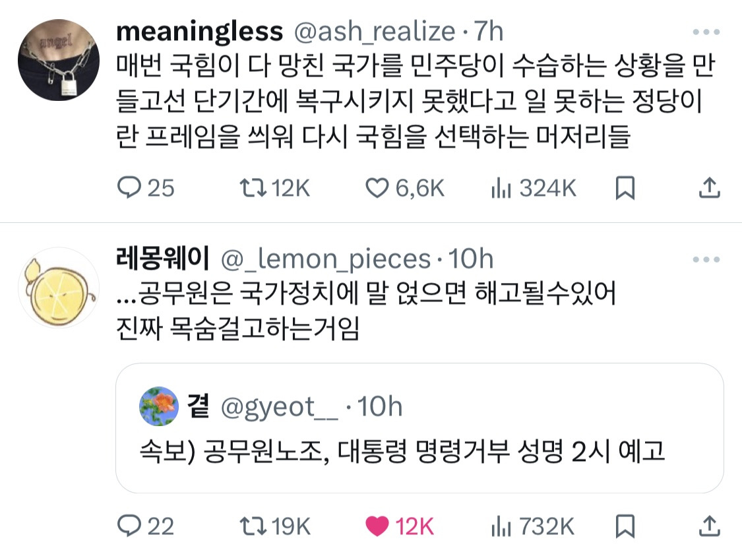Unlike the 레몽웨이 tweet with 12K likes
The width and height of the screenshot is (742, 560).
click(377, 526)
